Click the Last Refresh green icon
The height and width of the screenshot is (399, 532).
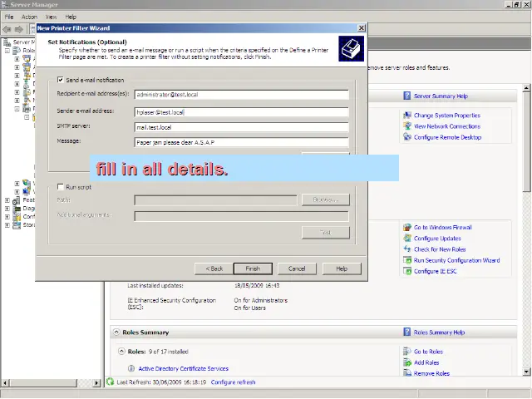coord(110,382)
